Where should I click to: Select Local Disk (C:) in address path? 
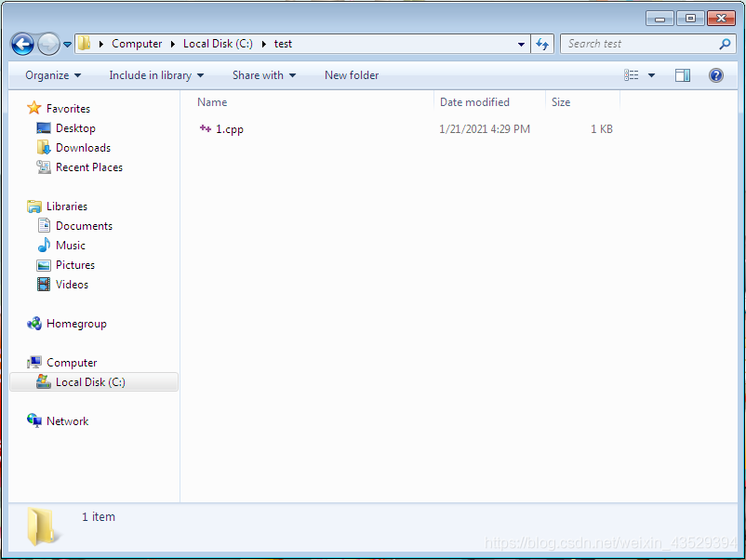click(x=218, y=44)
